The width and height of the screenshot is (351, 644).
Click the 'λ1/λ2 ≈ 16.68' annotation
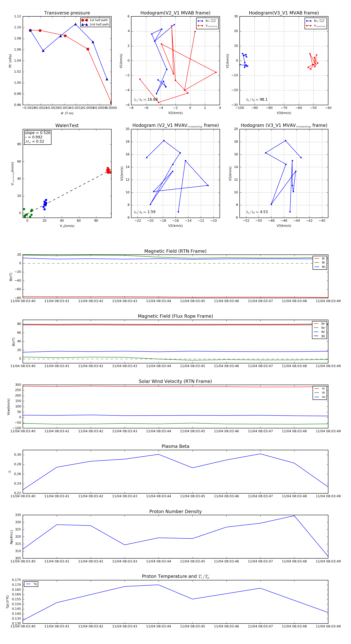(x=146, y=100)
